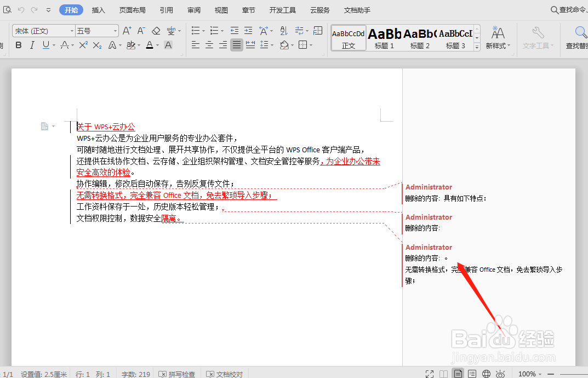Open the quick access customize dropdown arrow

(48, 10)
